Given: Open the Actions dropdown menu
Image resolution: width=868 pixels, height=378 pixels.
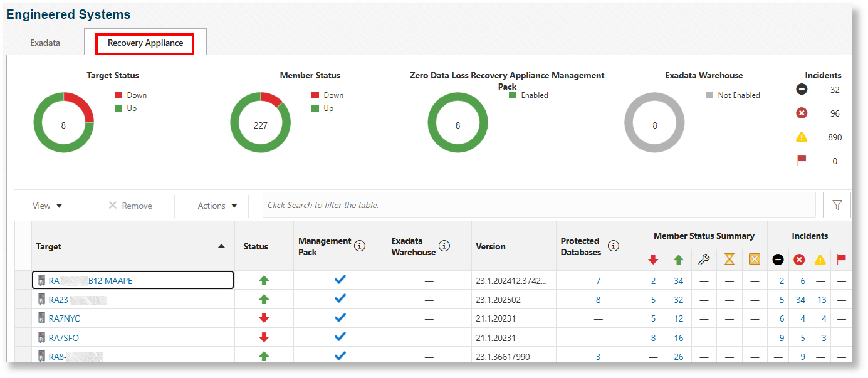Looking at the screenshot, I should click(217, 206).
